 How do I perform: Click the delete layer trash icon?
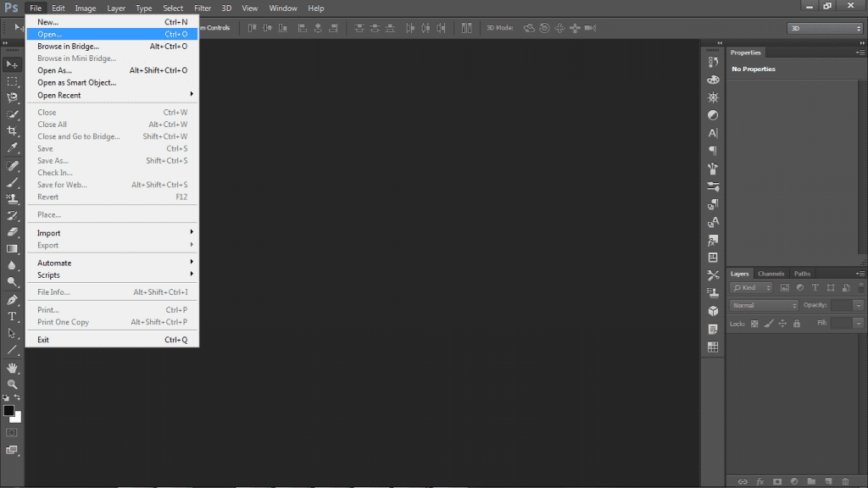point(844,481)
